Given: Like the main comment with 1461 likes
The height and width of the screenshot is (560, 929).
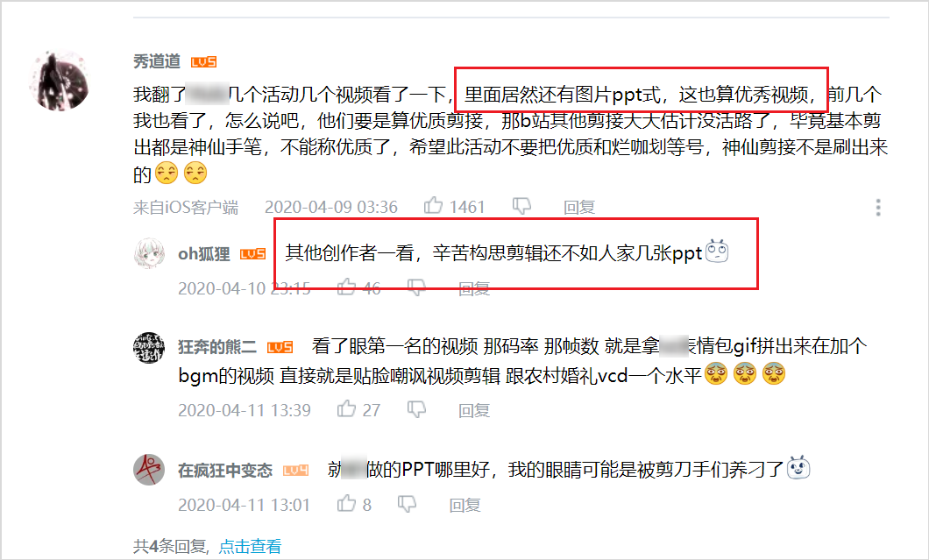Looking at the screenshot, I should tap(433, 206).
